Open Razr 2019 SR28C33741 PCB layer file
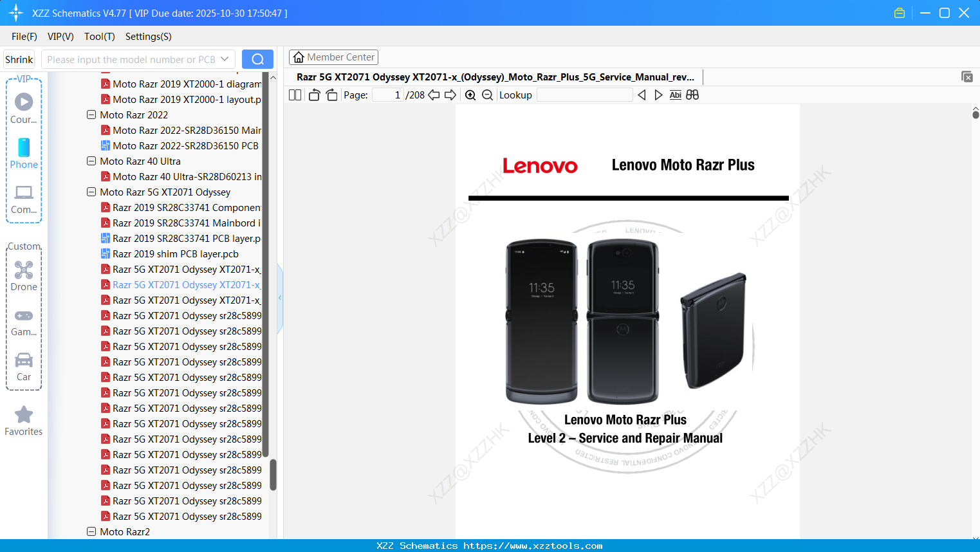Screen dimensions: 980x552 point(187,238)
